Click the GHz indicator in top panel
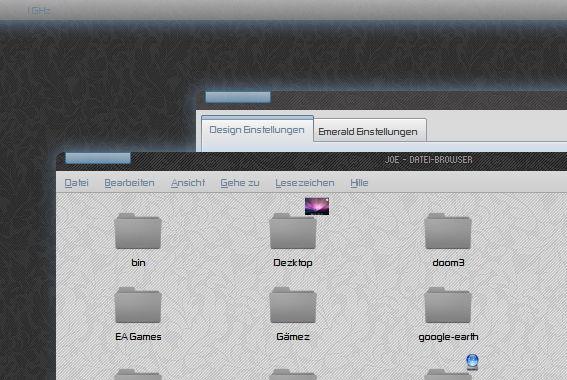Screen dimensions: 567x380 [x=39, y=10]
